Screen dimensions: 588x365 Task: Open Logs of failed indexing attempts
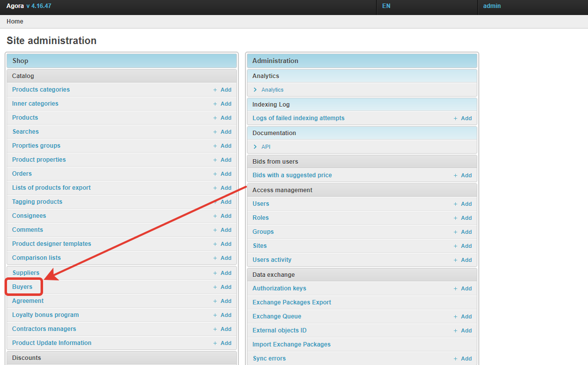coord(299,118)
